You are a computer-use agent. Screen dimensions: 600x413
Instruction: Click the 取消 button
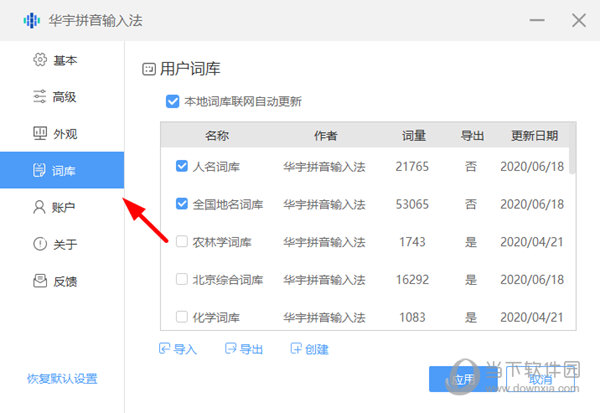(540, 379)
